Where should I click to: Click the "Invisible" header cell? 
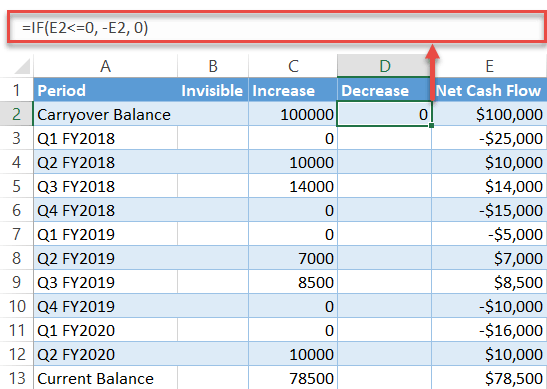(x=213, y=90)
